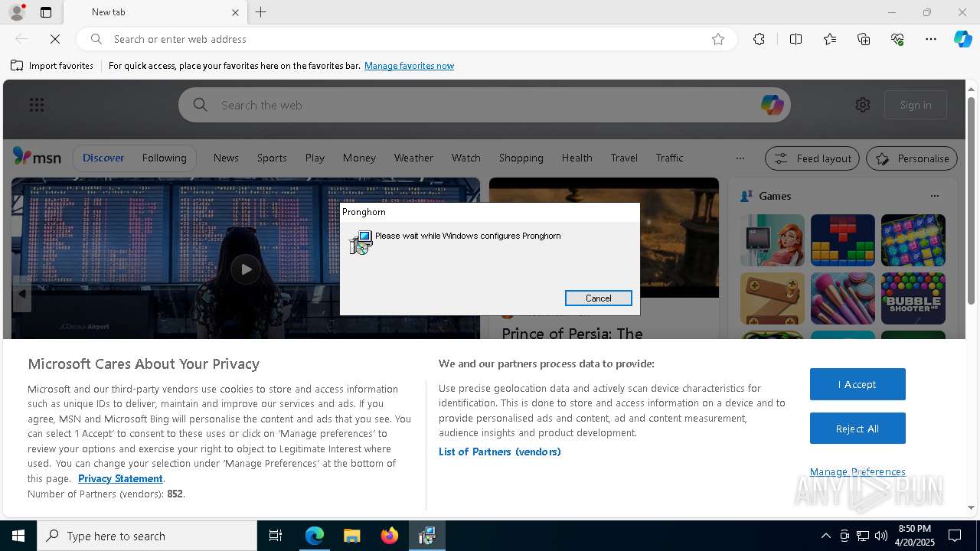Open Manage Preferences link
Screen dimensions: 980x551
857,471
